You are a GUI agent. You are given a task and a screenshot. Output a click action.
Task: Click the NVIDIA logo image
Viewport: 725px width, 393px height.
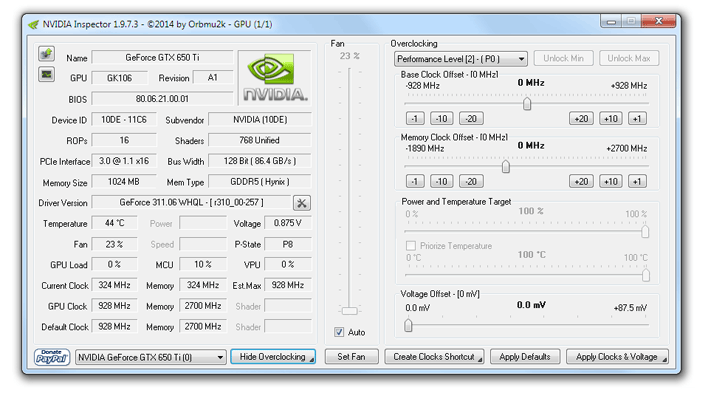coord(275,78)
